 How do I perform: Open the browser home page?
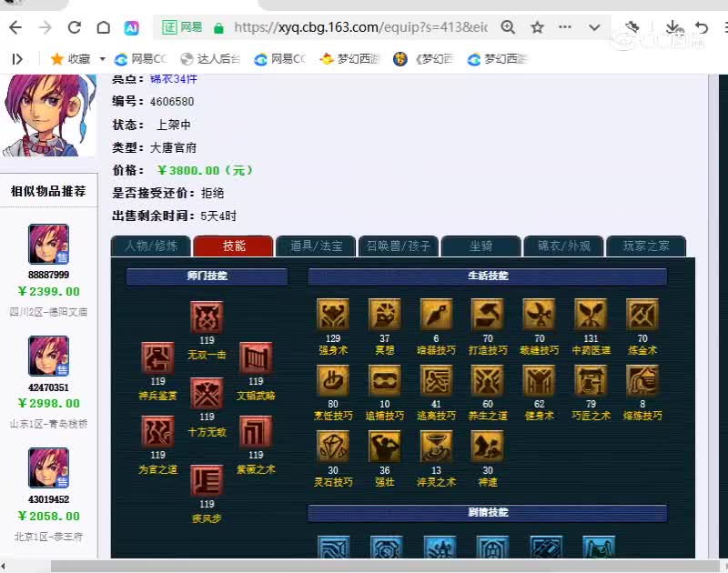pyautogui.click(x=104, y=28)
